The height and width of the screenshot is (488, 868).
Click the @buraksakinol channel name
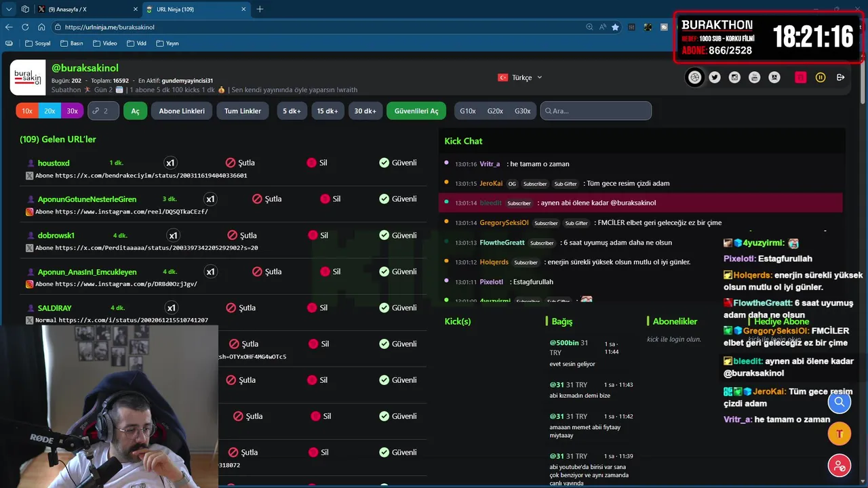(x=85, y=68)
